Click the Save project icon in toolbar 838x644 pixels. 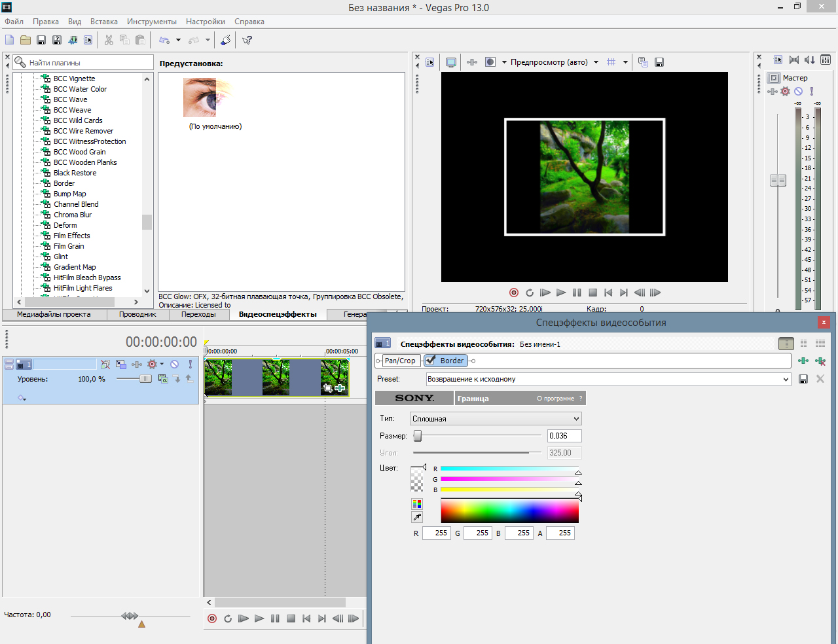pos(41,40)
